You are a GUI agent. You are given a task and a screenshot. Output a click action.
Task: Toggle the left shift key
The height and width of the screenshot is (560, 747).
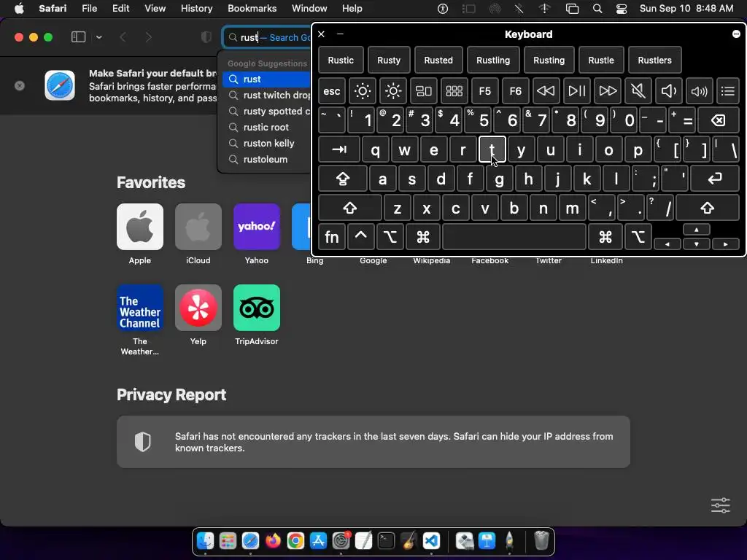click(350, 208)
